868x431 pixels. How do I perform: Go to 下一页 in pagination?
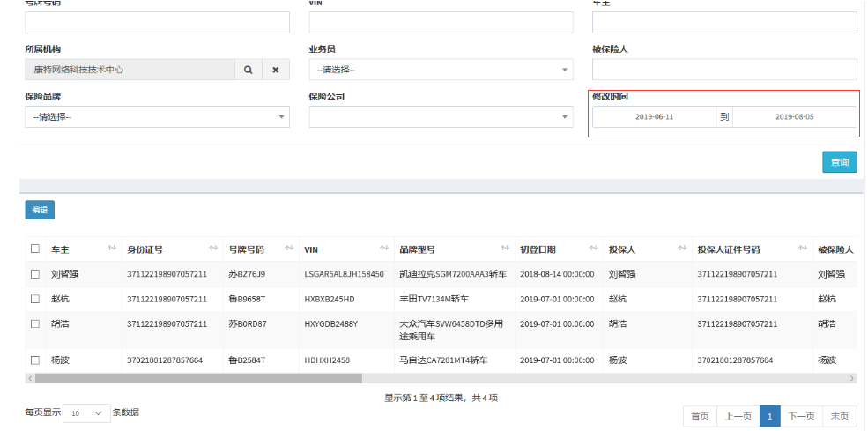pyautogui.click(x=801, y=416)
